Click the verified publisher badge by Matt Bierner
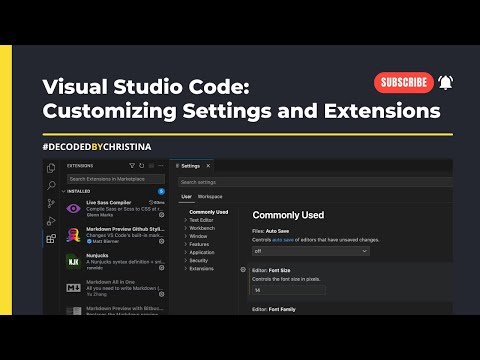 pos(89,241)
